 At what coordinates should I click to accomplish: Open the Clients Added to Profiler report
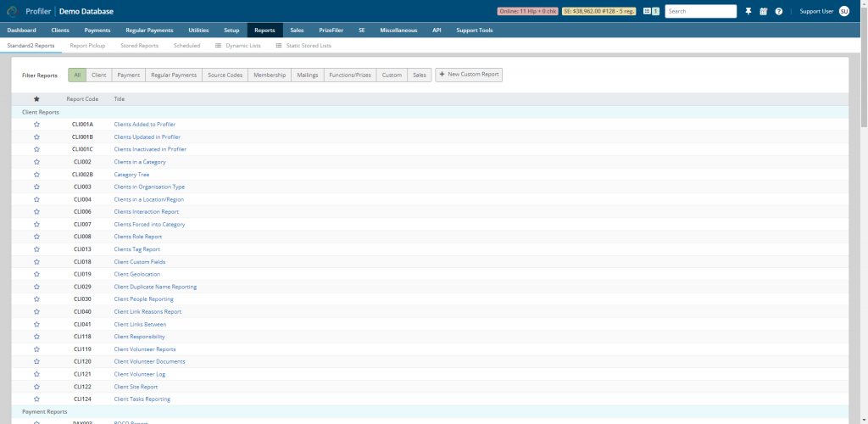[144, 125]
